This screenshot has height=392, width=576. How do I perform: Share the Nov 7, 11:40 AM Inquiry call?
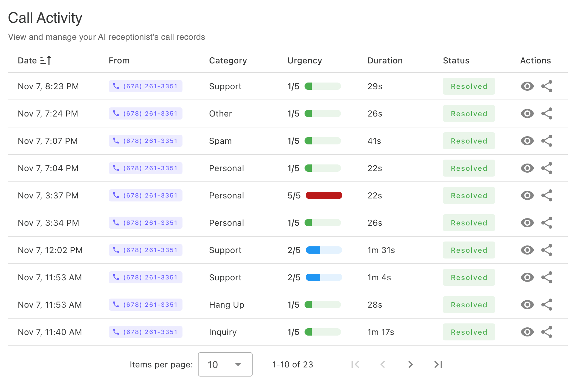pos(547,332)
